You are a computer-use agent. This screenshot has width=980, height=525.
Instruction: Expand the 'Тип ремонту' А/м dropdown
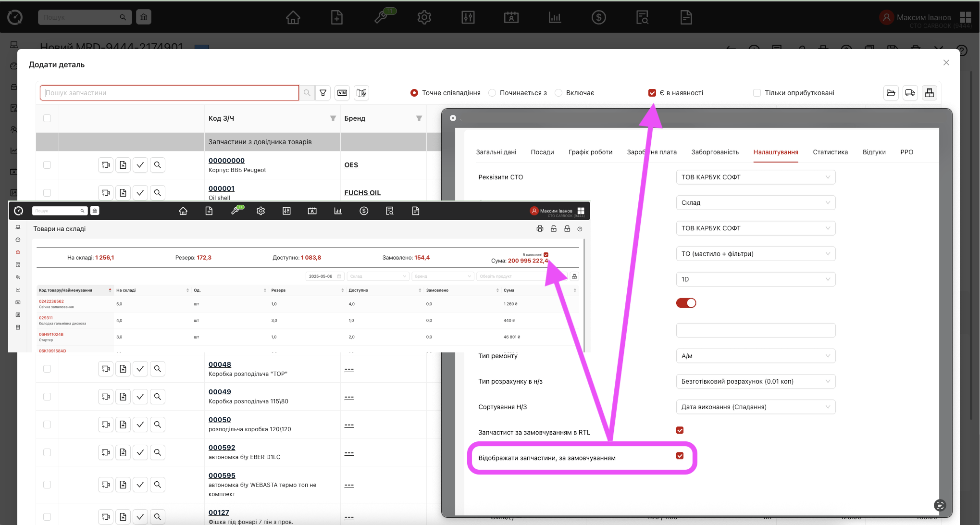coord(755,356)
